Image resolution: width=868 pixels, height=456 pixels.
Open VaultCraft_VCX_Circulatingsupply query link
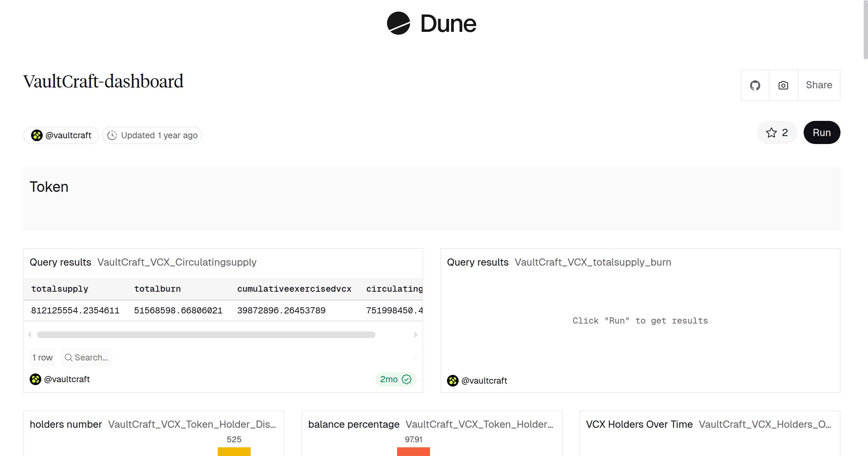[x=176, y=262]
